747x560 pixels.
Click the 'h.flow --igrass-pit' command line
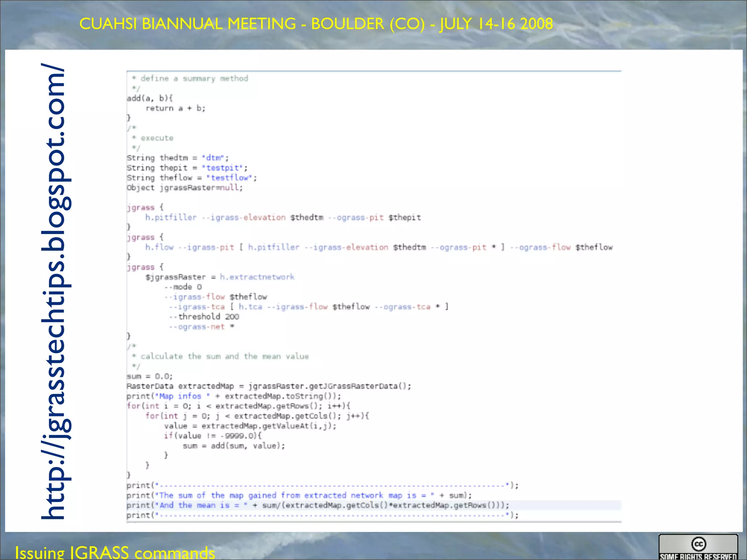(379, 247)
